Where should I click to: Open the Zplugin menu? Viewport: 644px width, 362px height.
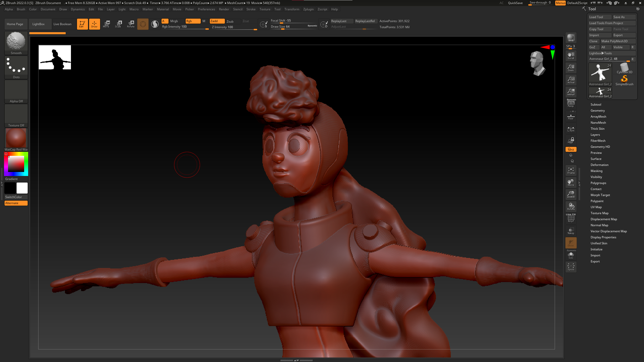[308, 9]
